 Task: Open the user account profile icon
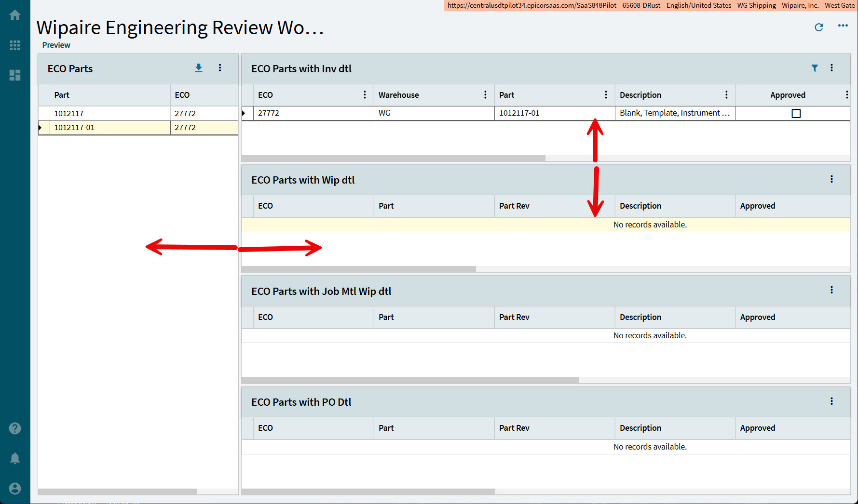click(15, 489)
